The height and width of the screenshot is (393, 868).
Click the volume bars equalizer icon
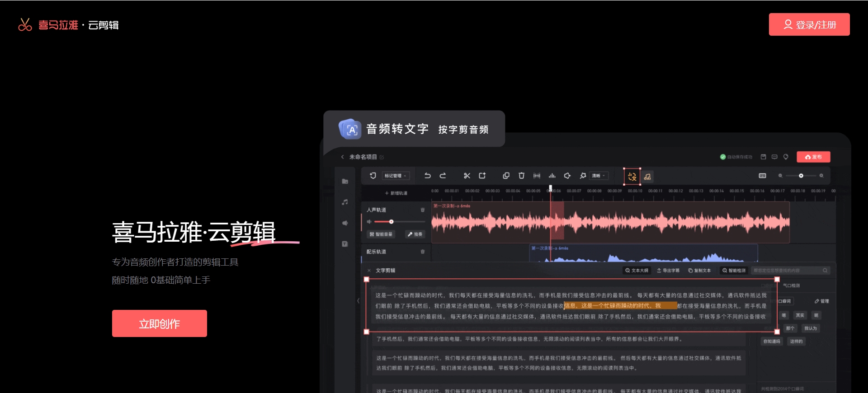pyautogui.click(x=552, y=175)
